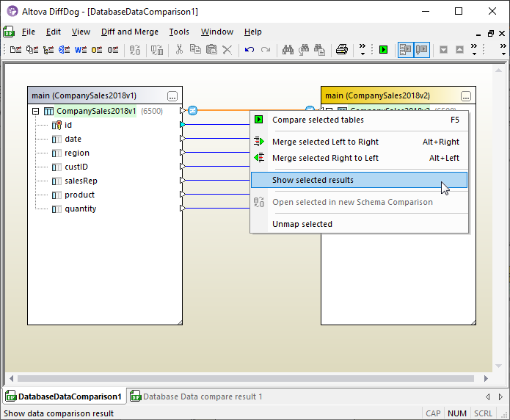Image resolution: width=510 pixels, height=420 pixels.
Task: Choose Show selected results from context menu
Action: pos(313,181)
